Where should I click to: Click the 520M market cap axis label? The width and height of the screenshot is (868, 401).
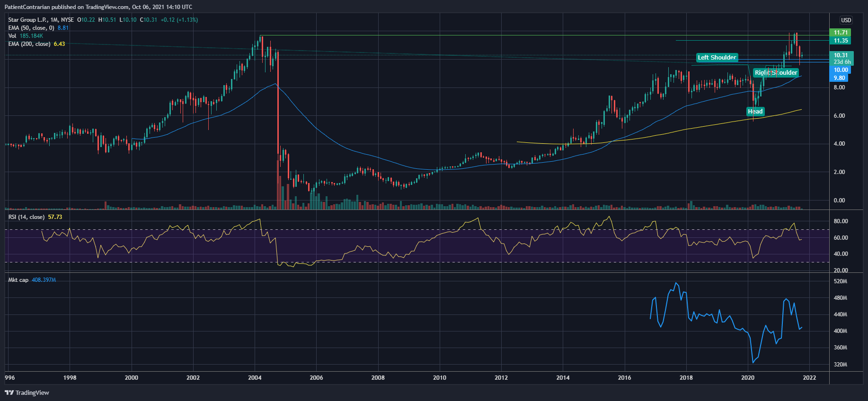pyautogui.click(x=841, y=281)
